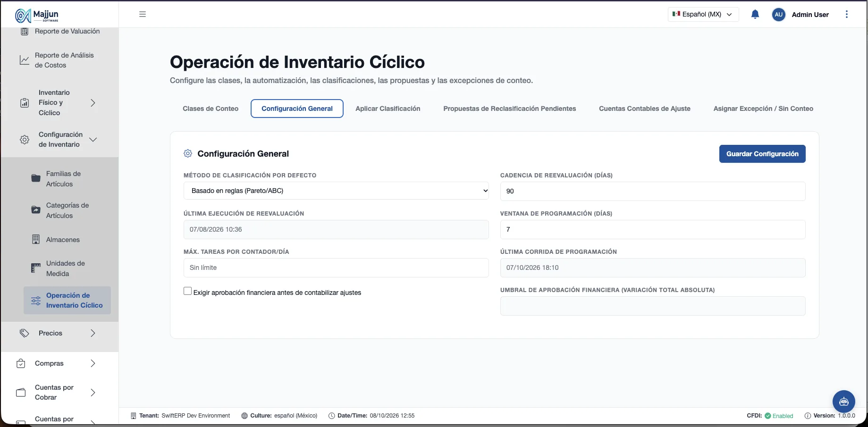Expand the Precios chevron

93,333
